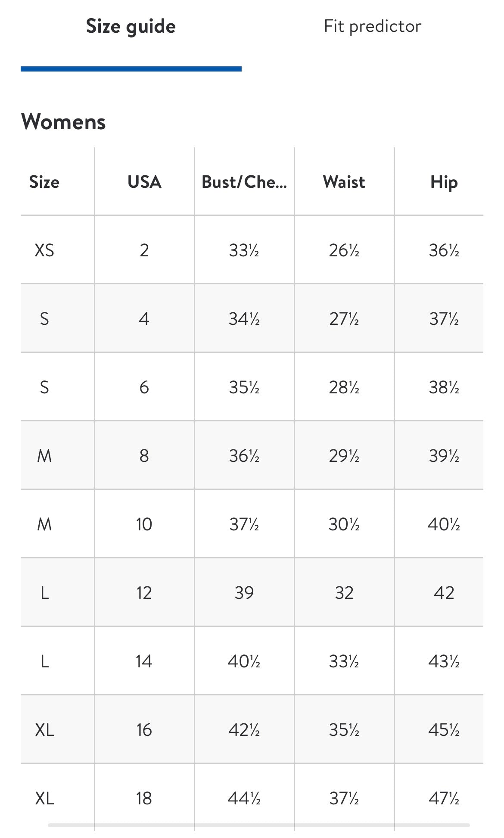Click USA size 10 cell

click(144, 524)
